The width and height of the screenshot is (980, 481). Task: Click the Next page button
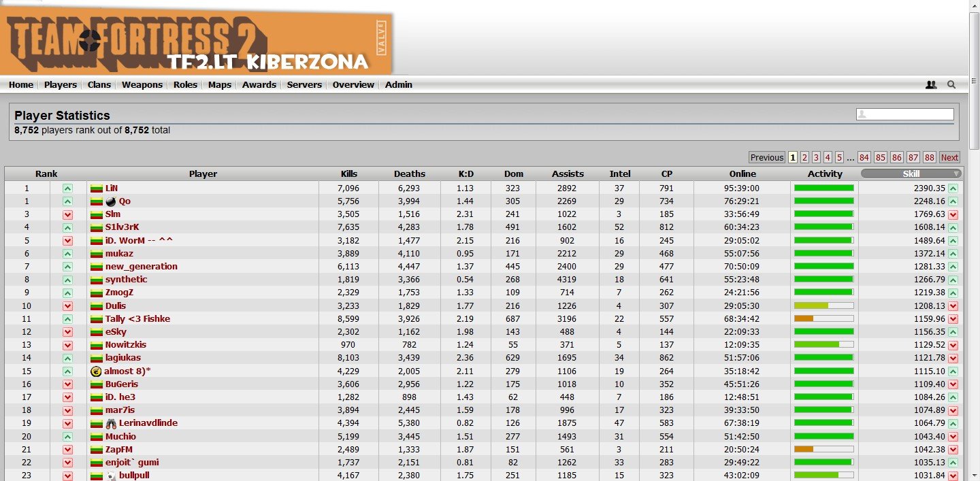click(x=949, y=157)
